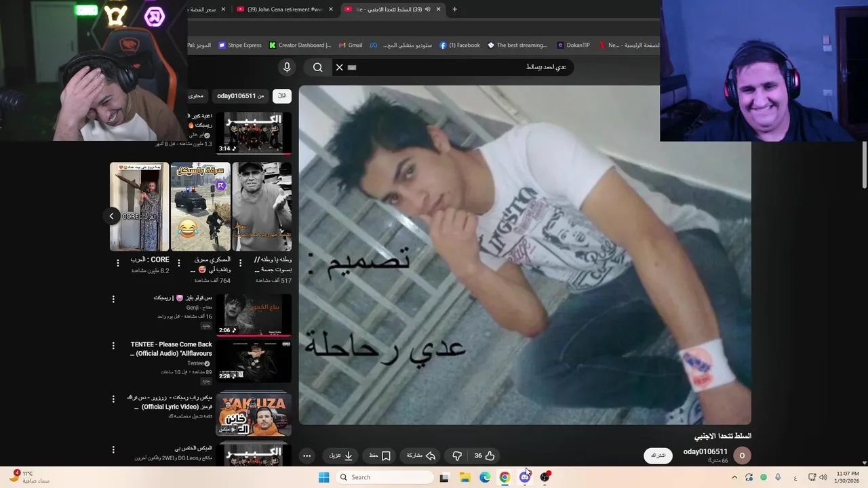Open the CORE short thumbnail
Screen dimensions: 868x488
(x=139, y=207)
